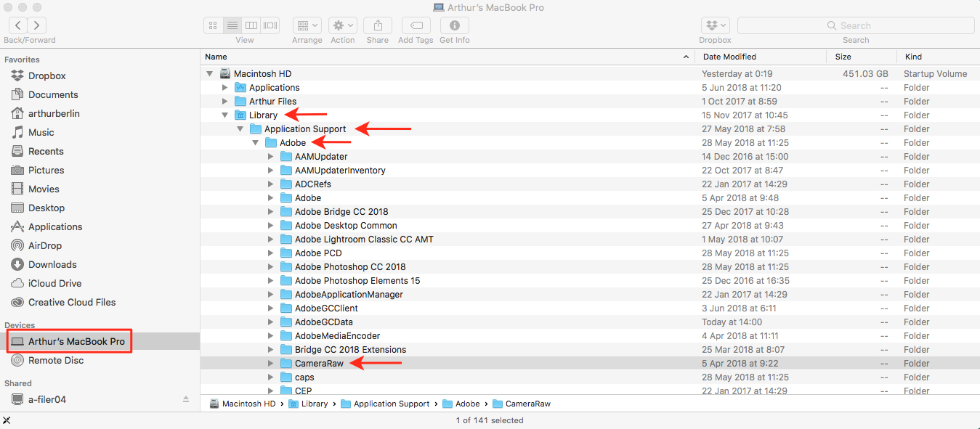Expand the Applications folder triangle in list
Image resolution: width=980 pixels, height=429 pixels.
pos(224,87)
